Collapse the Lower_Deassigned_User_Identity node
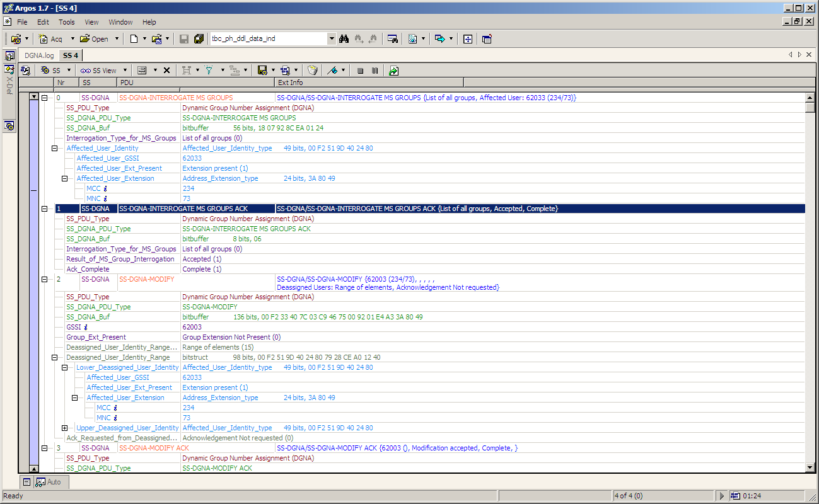This screenshot has width=819, height=504. point(65,367)
